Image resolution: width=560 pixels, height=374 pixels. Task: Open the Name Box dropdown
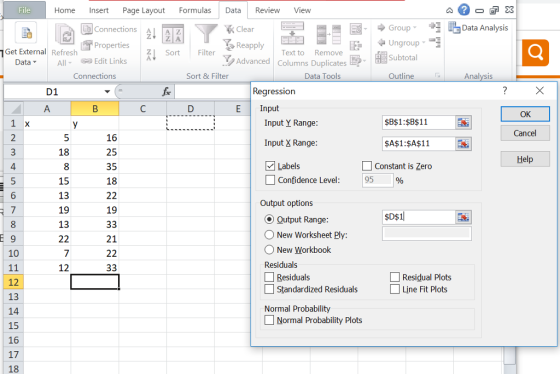[107, 92]
